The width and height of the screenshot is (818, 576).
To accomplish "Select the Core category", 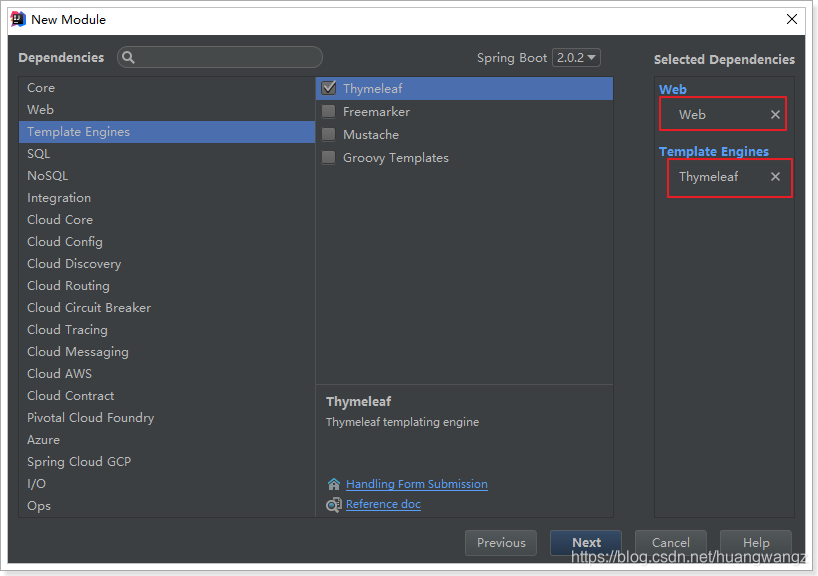I will click(x=167, y=88).
